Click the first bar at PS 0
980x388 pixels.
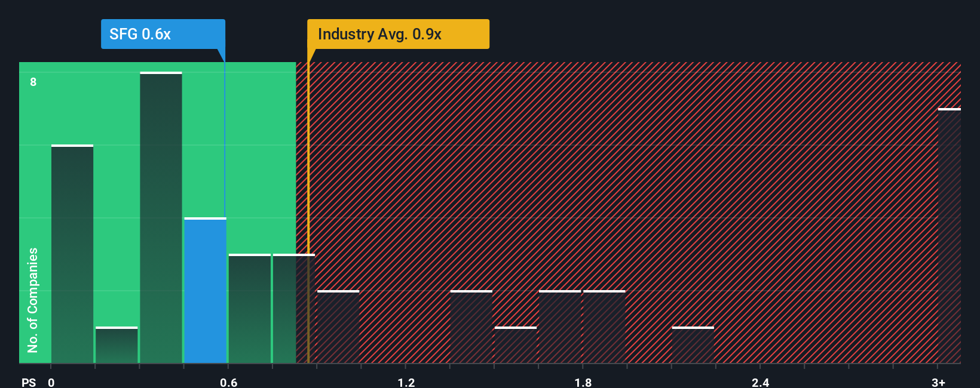[72, 254]
